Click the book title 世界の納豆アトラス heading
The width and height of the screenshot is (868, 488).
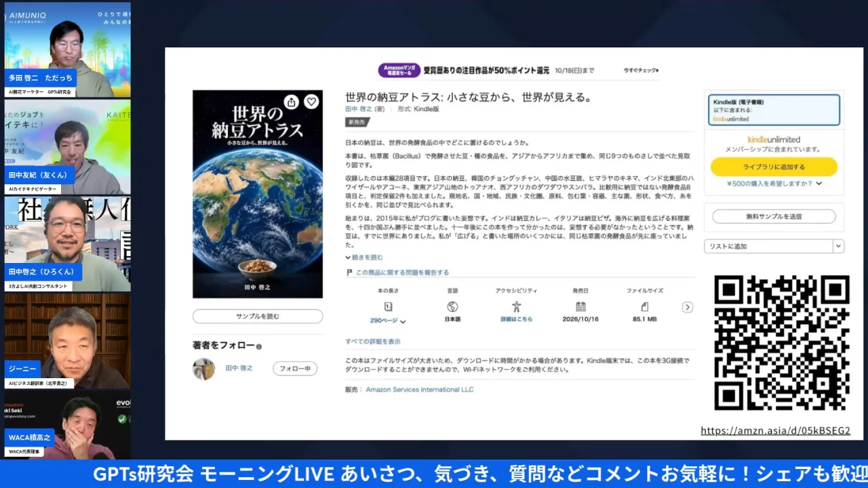click(469, 97)
